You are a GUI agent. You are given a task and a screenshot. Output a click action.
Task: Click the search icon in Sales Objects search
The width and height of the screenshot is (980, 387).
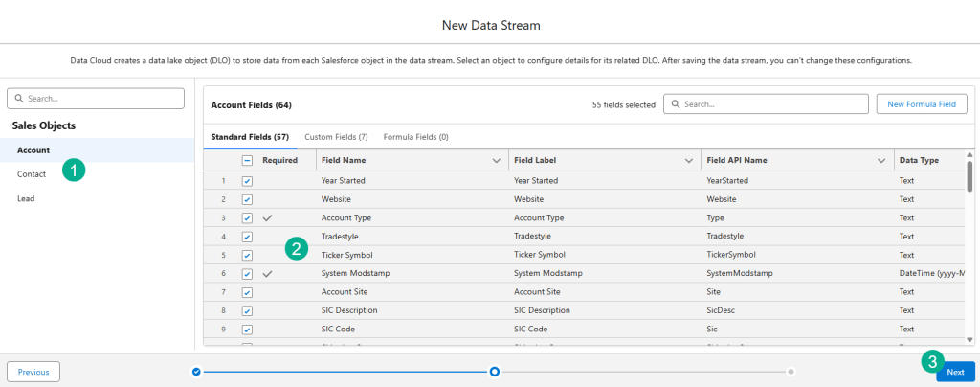point(19,99)
